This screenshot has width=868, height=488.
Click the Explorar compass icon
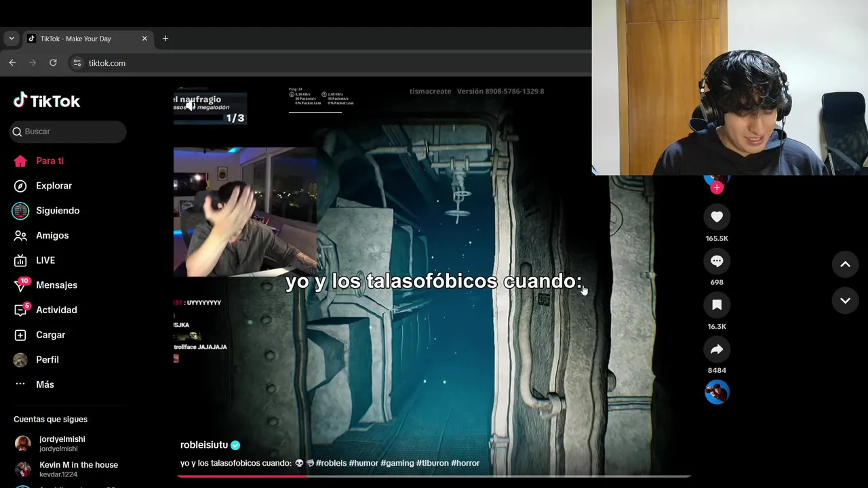(20, 186)
